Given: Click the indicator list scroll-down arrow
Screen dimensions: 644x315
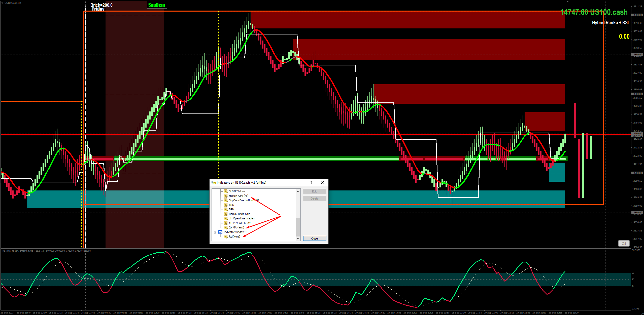Looking at the screenshot, I should [x=298, y=239].
